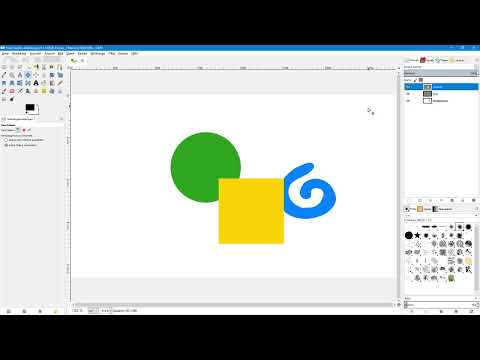Select the Ellipse Select tool

(12, 67)
